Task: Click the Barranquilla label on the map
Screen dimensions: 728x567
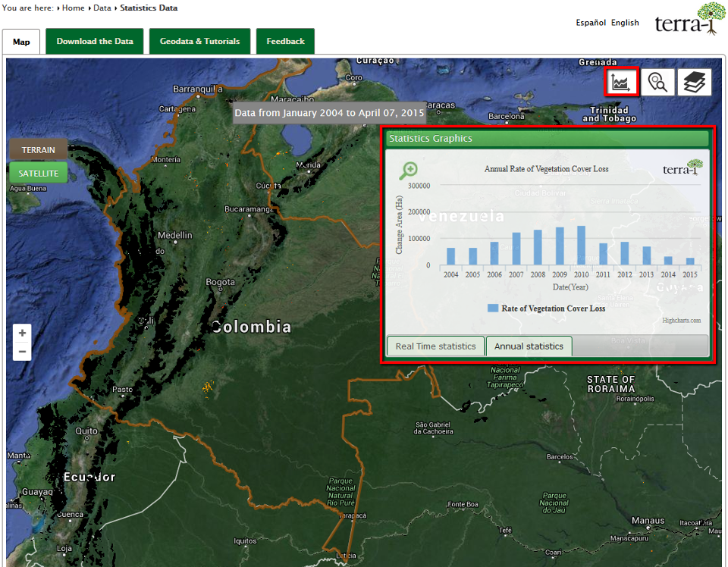Action: pos(198,89)
